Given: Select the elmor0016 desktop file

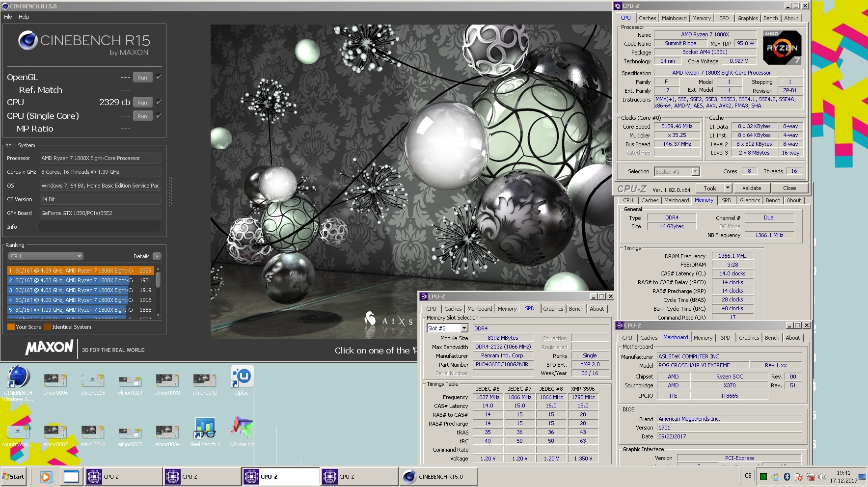Looking at the screenshot, I should tap(93, 435).
